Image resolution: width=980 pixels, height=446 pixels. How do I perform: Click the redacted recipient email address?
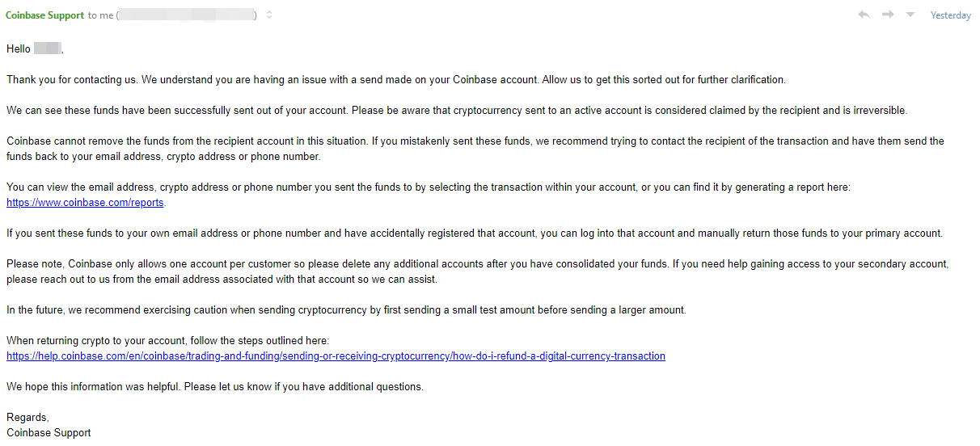click(x=187, y=15)
